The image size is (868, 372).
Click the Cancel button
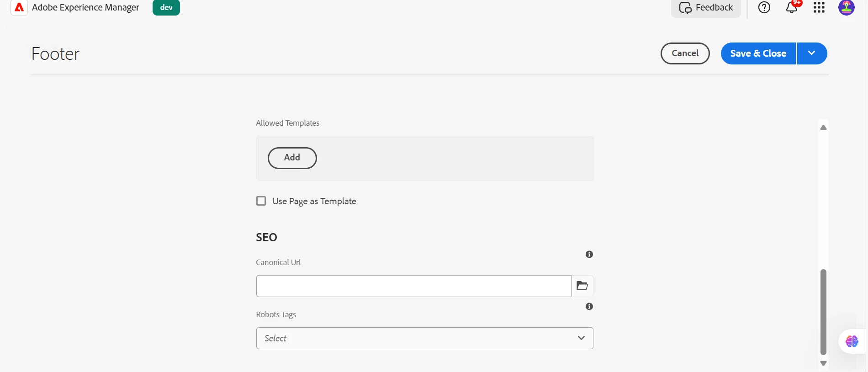pos(685,53)
